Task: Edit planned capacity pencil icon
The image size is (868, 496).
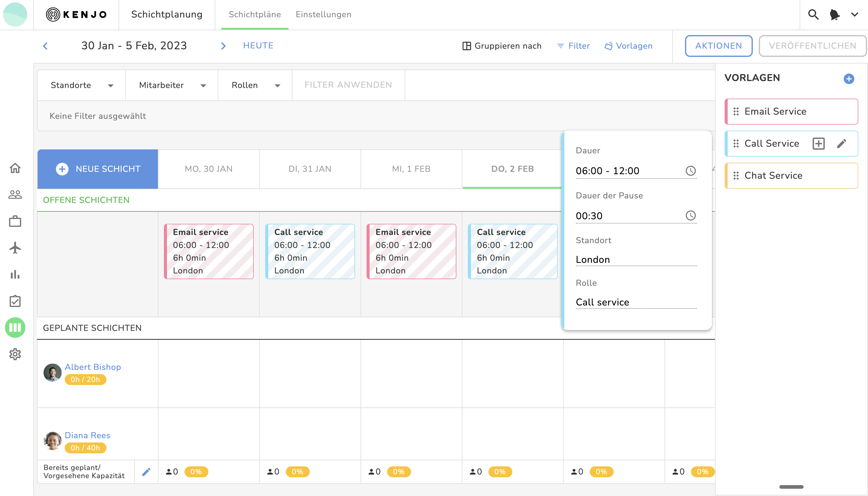Action: [146, 472]
